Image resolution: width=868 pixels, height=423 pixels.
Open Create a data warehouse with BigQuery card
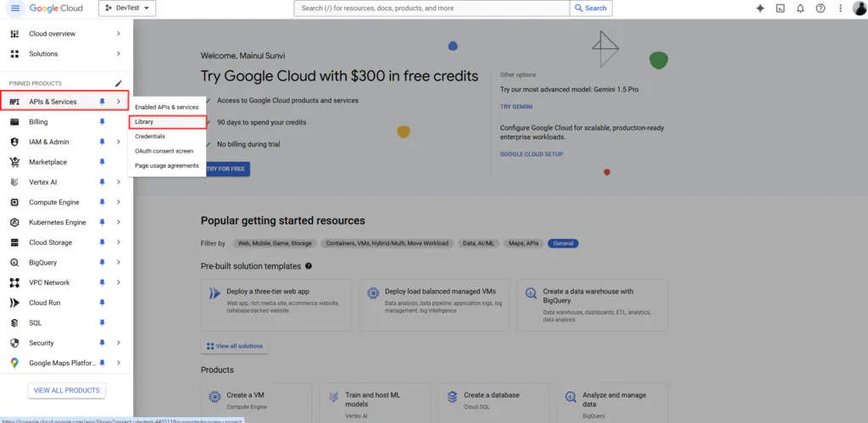(x=593, y=305)
